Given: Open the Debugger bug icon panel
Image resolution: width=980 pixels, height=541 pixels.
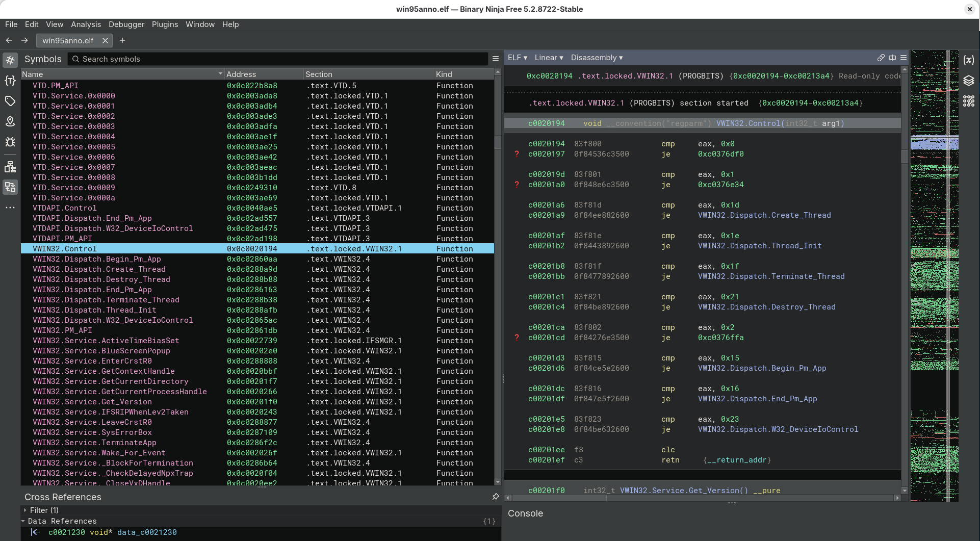Looking at the screenshot, I should (x=10, y=142).
